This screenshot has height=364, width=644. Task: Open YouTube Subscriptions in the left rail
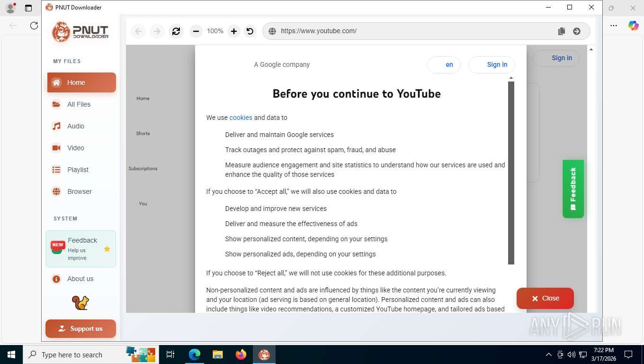tap(143, 168)
